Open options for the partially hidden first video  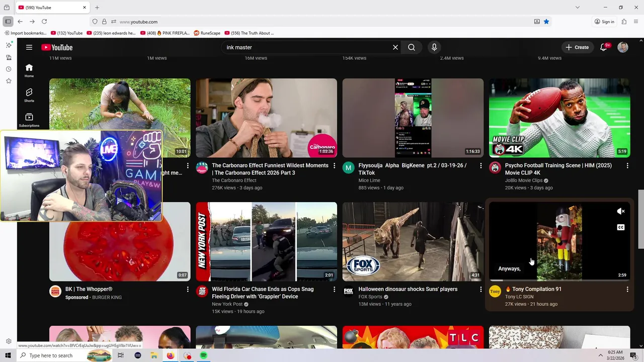[x=188, y=165]
